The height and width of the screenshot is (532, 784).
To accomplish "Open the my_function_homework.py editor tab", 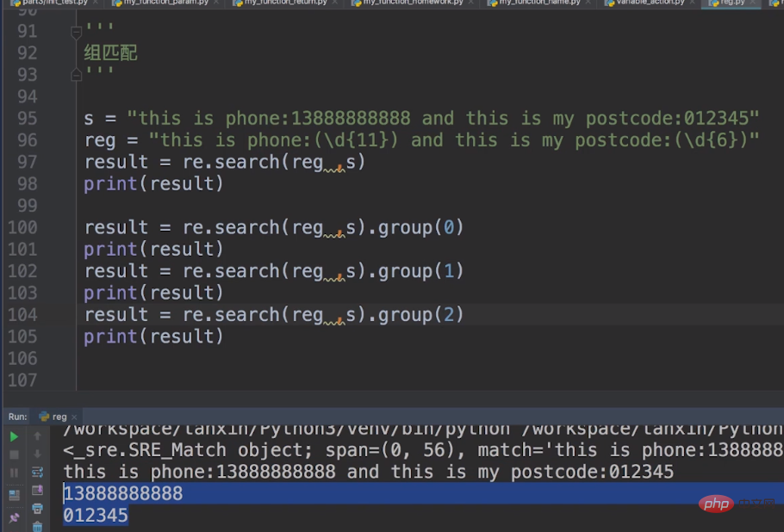I will [413, 3].
